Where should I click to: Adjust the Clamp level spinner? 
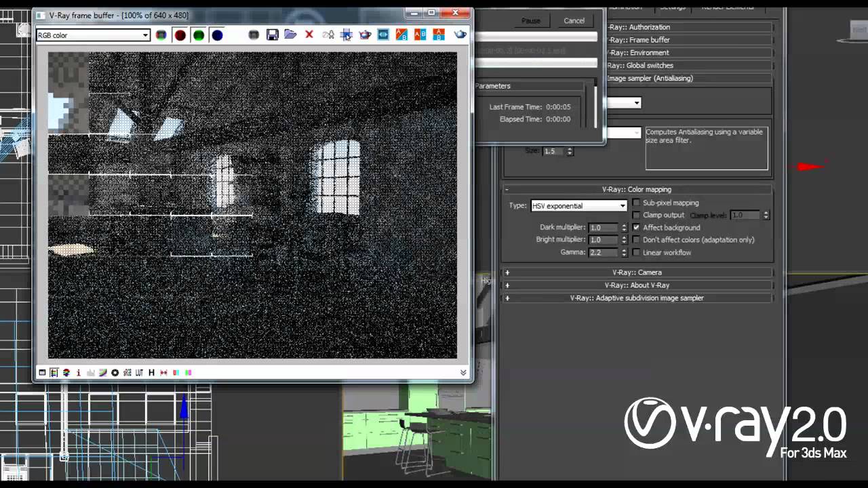click(766, 215)
